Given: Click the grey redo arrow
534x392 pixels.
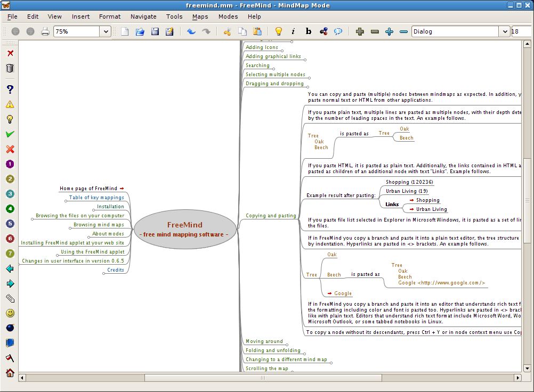Looking at the screenshot, I should coord(206,31).
